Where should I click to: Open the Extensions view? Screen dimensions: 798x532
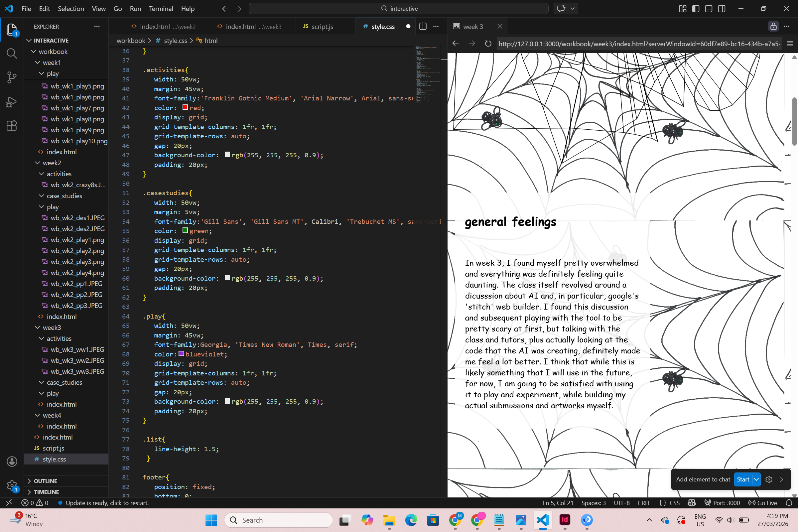[x=12, y=126]
